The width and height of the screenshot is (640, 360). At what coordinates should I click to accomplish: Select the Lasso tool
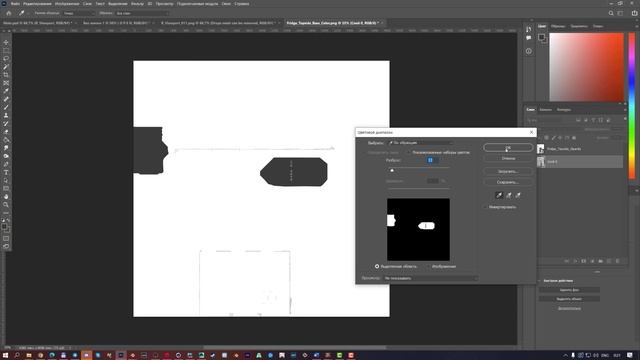coord(6,59)
